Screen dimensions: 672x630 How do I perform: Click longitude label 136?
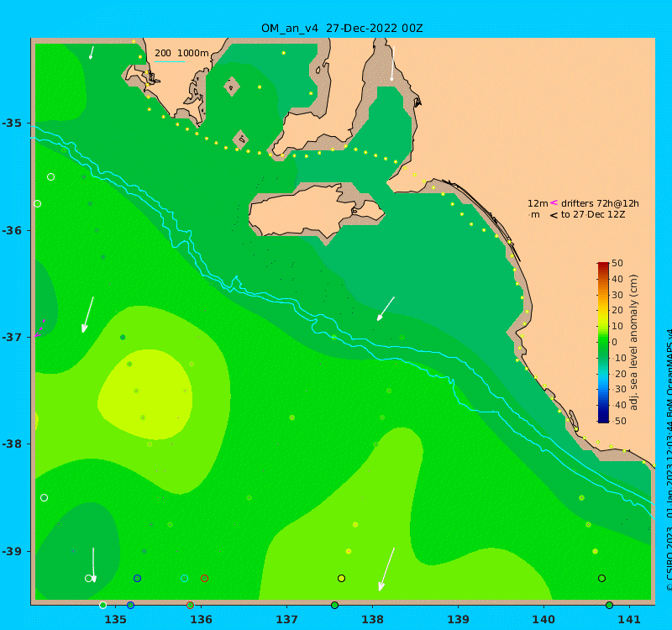pos(202,619)
